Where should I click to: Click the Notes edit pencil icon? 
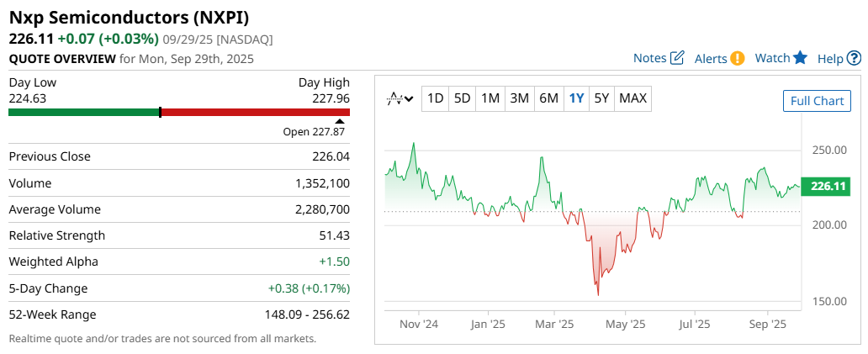[677, 58]
